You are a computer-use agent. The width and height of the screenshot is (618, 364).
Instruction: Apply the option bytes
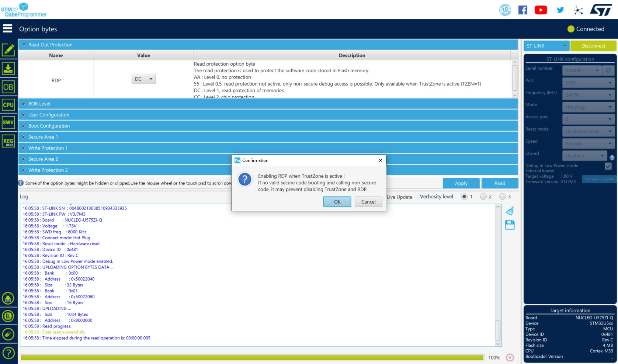461,183
